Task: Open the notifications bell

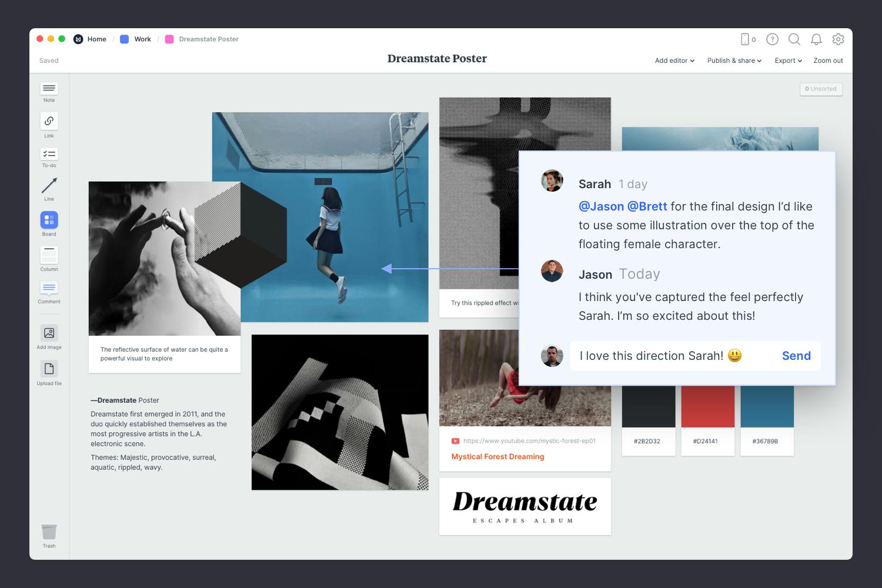Action: (x=816, y=39)
